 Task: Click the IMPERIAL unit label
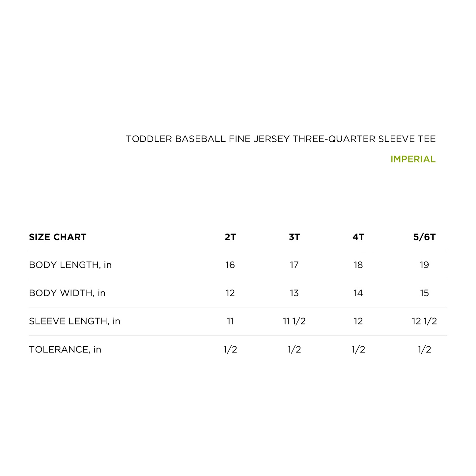pyautogui.click(x=413, y=159)
